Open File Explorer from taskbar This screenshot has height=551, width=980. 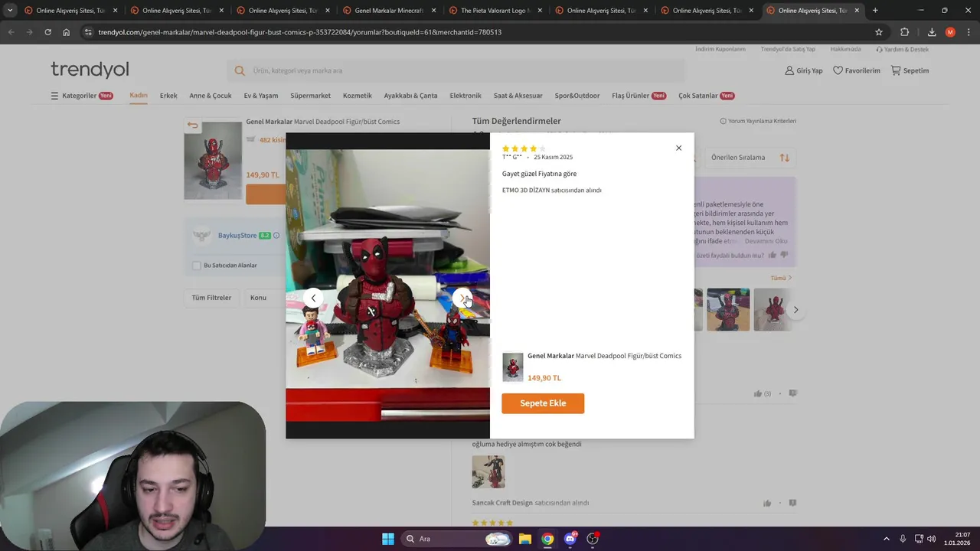(525, 539)
